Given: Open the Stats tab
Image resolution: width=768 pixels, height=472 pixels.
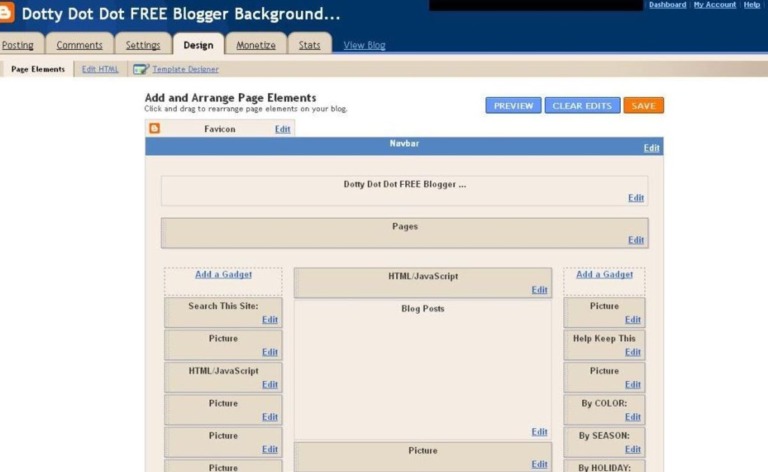Looking at the screenshot, I should click(x=310, y=45).
